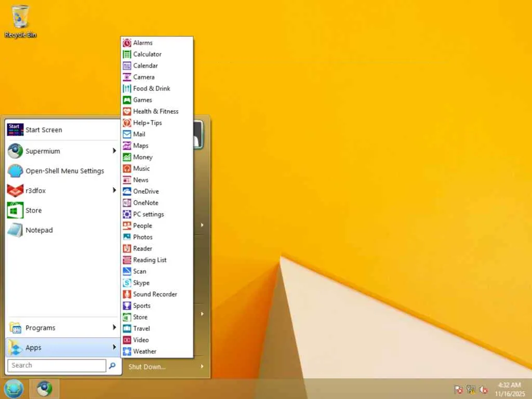The width and height of the screenshot is (532, 399).
Task: Open the Sports app
Action: tap(157, 305)
